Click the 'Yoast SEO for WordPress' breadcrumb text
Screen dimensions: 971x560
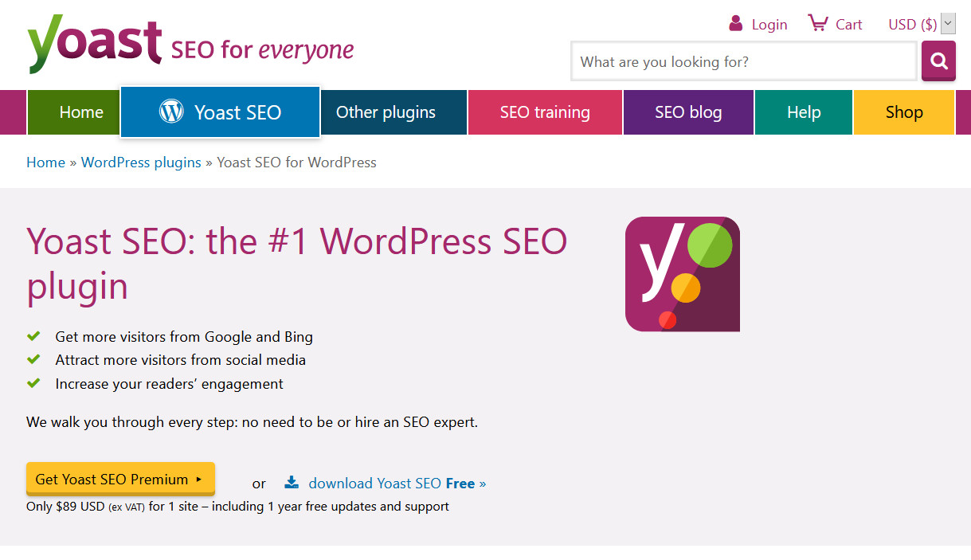tap(296, 163)
